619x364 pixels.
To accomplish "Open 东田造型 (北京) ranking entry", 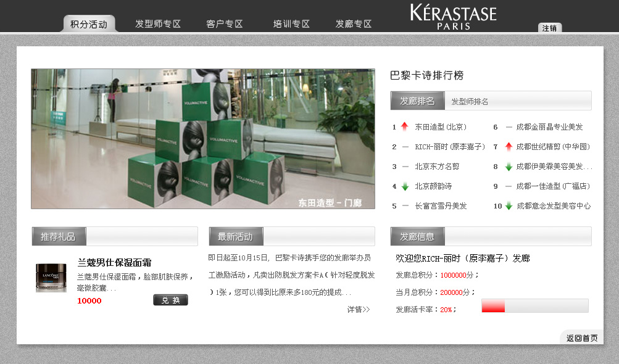I will pos(441,127).
